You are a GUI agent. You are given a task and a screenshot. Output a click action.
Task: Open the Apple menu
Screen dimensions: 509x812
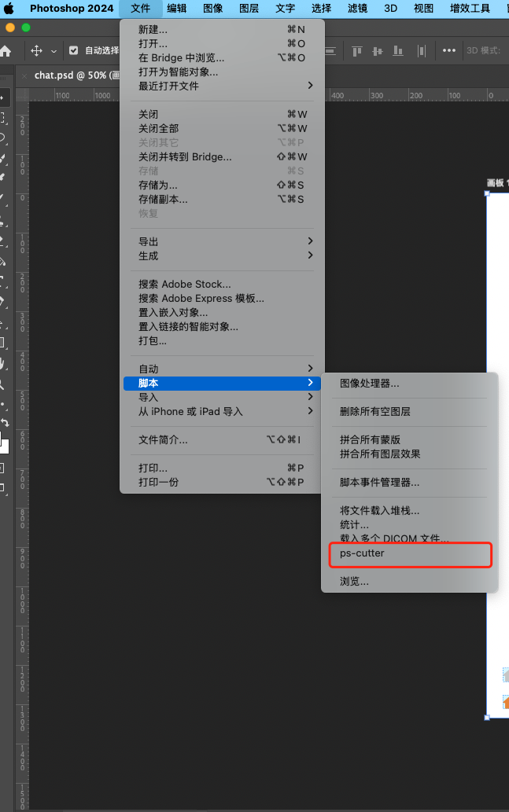click(9, 9)
